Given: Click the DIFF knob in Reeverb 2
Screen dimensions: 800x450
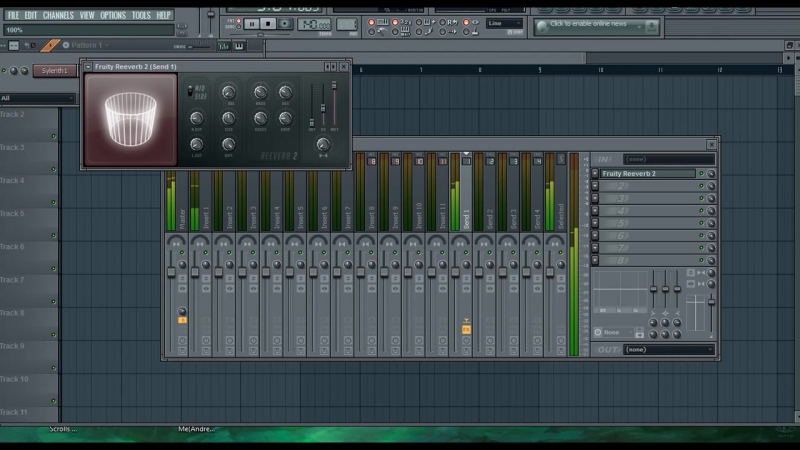Looking at the screenshot, I should tap(228, 144).
